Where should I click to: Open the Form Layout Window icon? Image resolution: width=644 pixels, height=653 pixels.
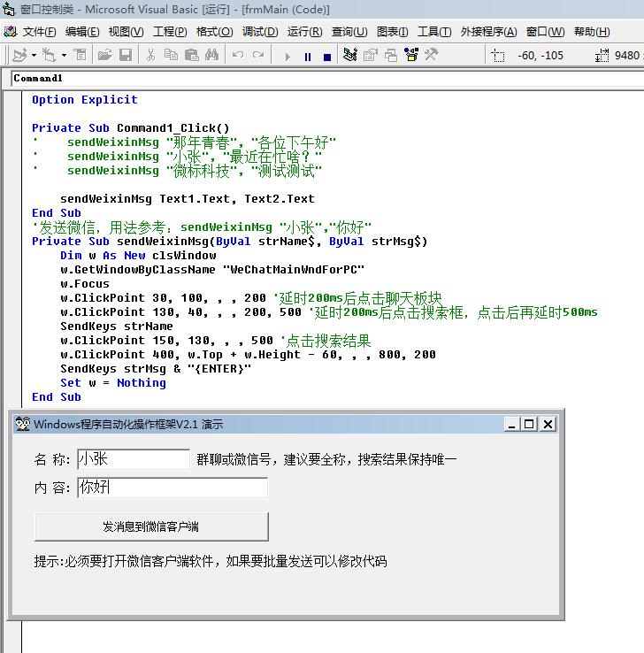[390, 55]
